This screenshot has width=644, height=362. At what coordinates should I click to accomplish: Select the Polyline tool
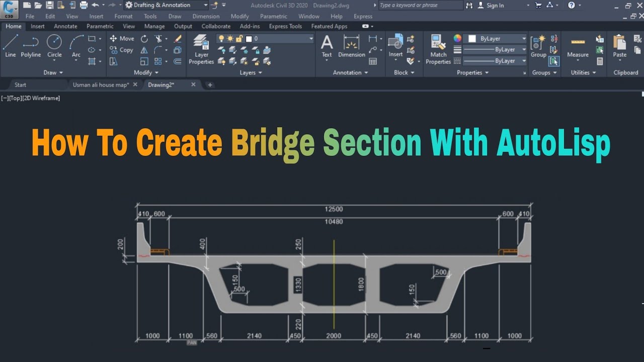pyautogui.click(x=31, y=46)
